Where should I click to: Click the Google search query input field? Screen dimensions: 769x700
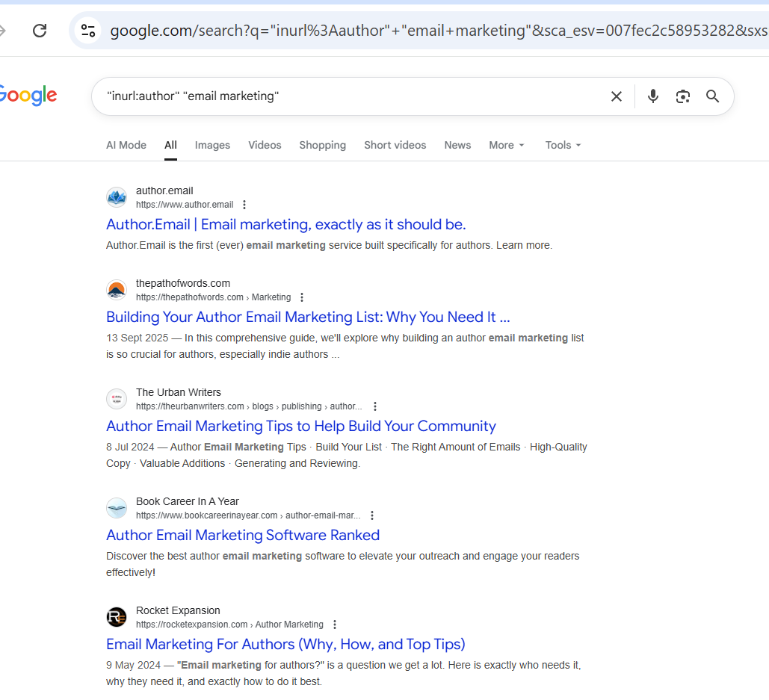pos(351,96)
